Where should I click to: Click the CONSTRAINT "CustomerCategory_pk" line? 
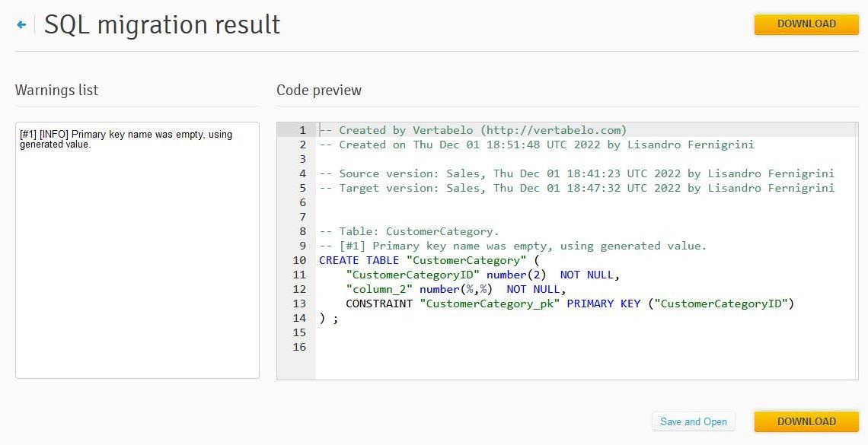pos(570,304)
